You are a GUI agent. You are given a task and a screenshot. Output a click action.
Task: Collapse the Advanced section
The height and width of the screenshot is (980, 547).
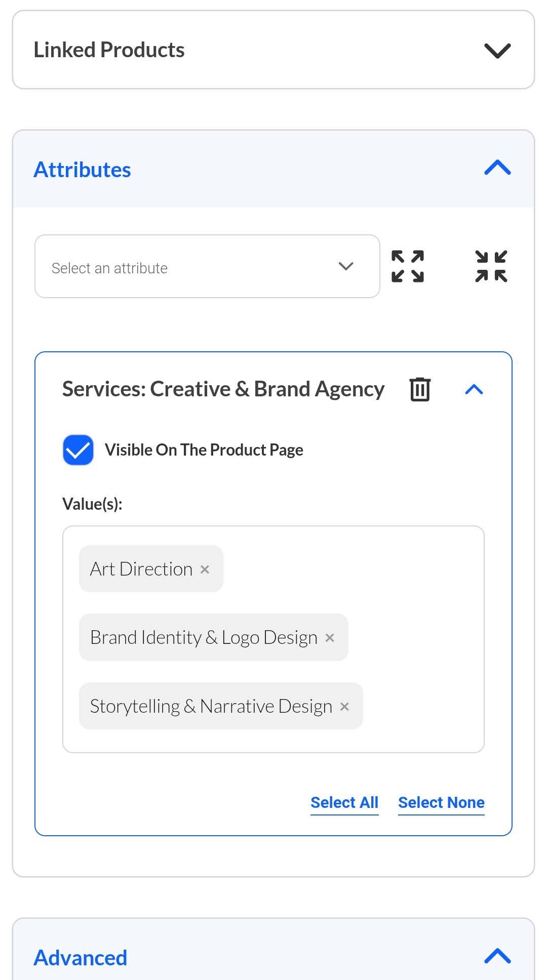tap(497, 956)
